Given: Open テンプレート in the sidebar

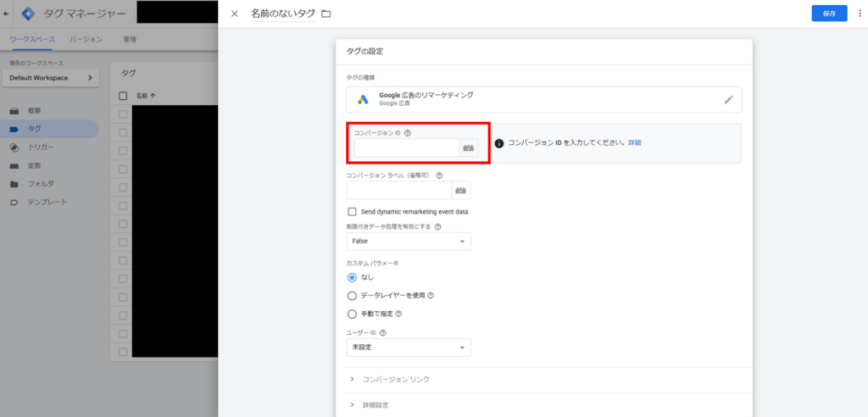Looking at the screenshot, I should point(47,202).
